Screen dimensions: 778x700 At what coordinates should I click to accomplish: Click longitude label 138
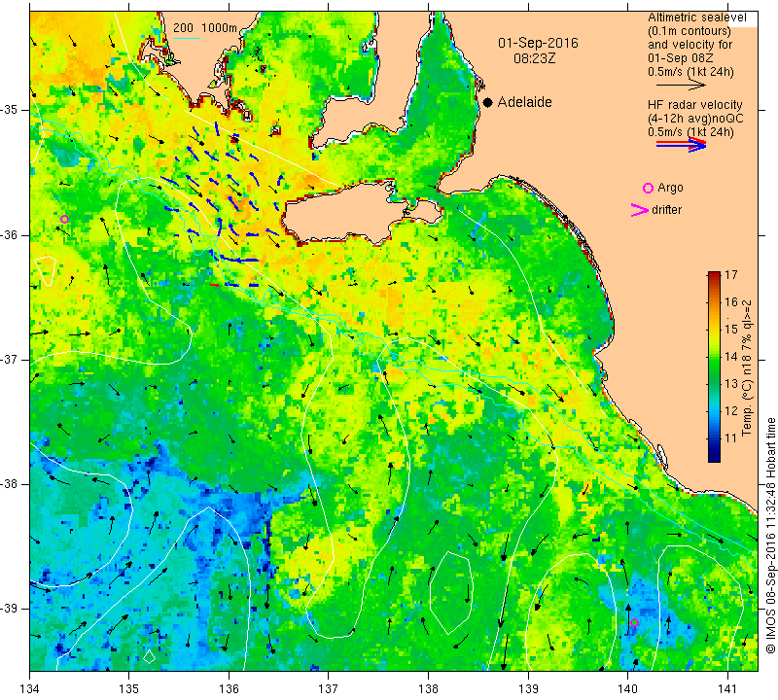428,689
